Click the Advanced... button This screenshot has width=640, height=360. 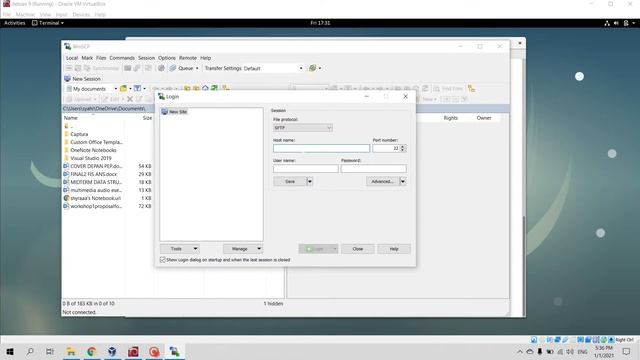coord(382,181)
